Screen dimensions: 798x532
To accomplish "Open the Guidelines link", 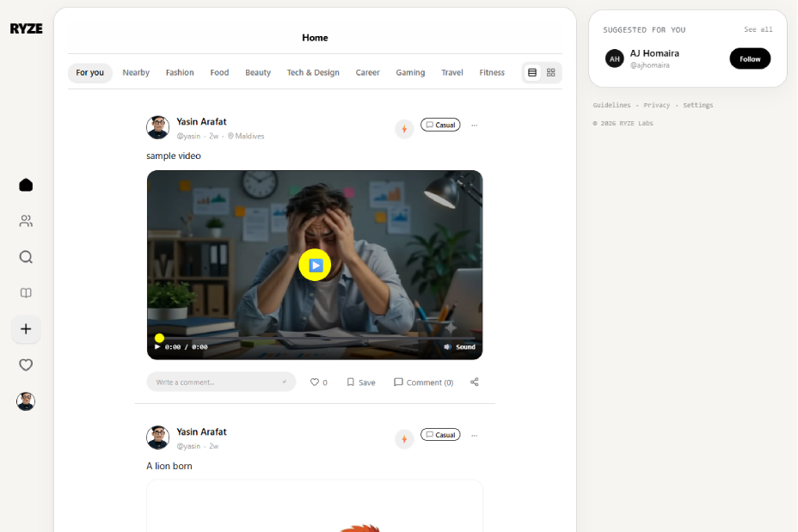I will pyautogui.click(x=611, y=105).
